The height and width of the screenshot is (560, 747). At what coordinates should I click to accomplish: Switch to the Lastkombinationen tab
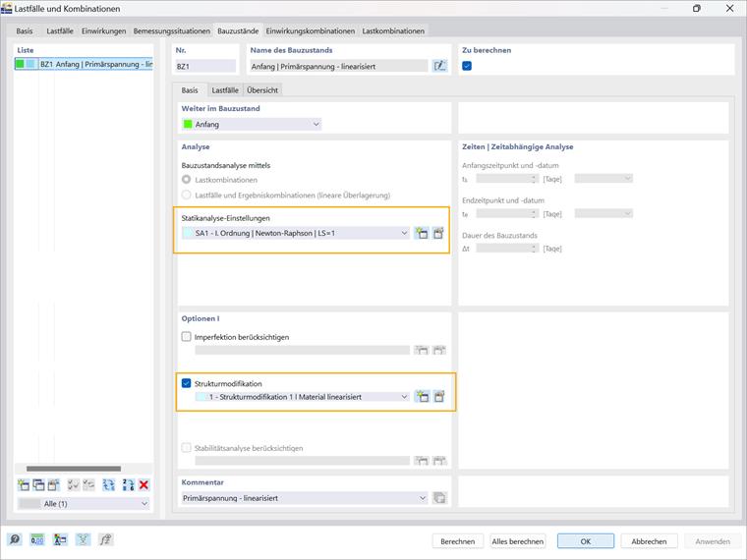393,31
